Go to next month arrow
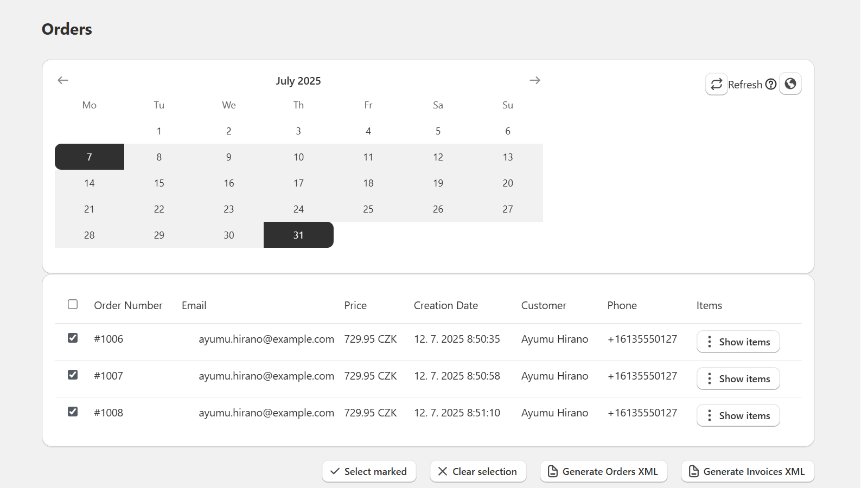This screenshot has width=868, height=488. click(535, 80)
